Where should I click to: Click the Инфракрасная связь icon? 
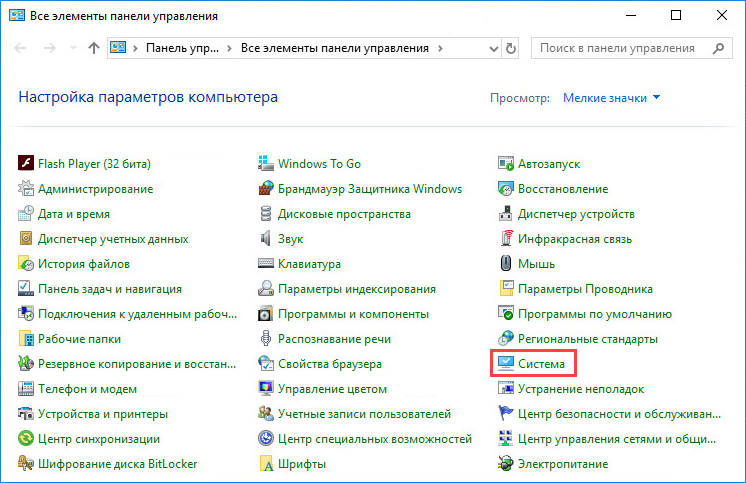click(x=506, y=238)
